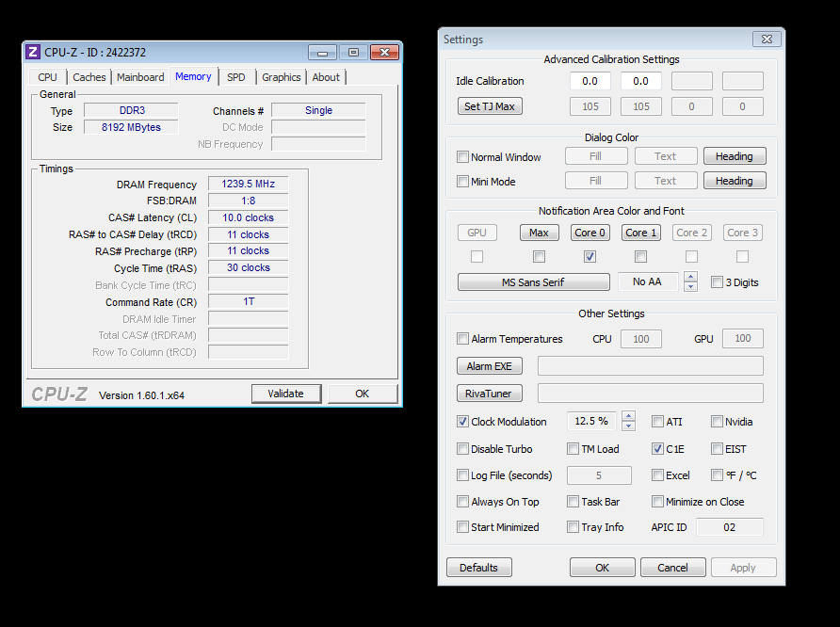Screen dimensions: 840x627
Task: Toggle the checkbox under Core 1
Action: click(640, 256)
